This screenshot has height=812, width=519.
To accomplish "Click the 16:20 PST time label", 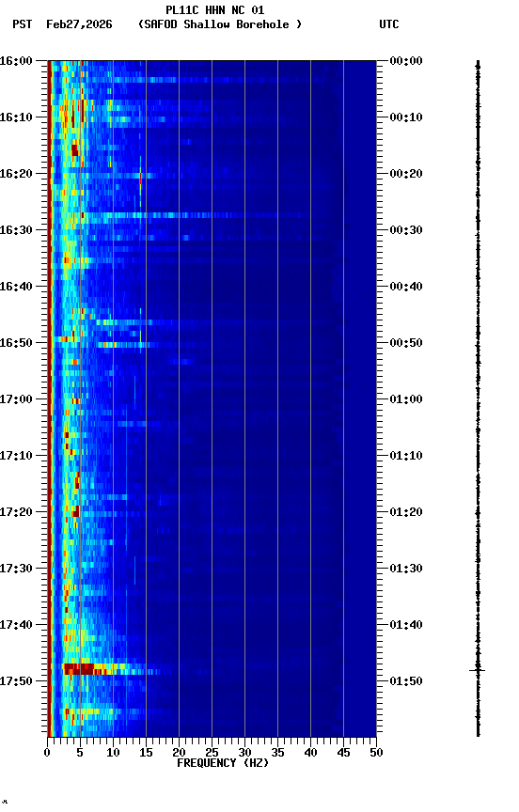I will (16, 174).
